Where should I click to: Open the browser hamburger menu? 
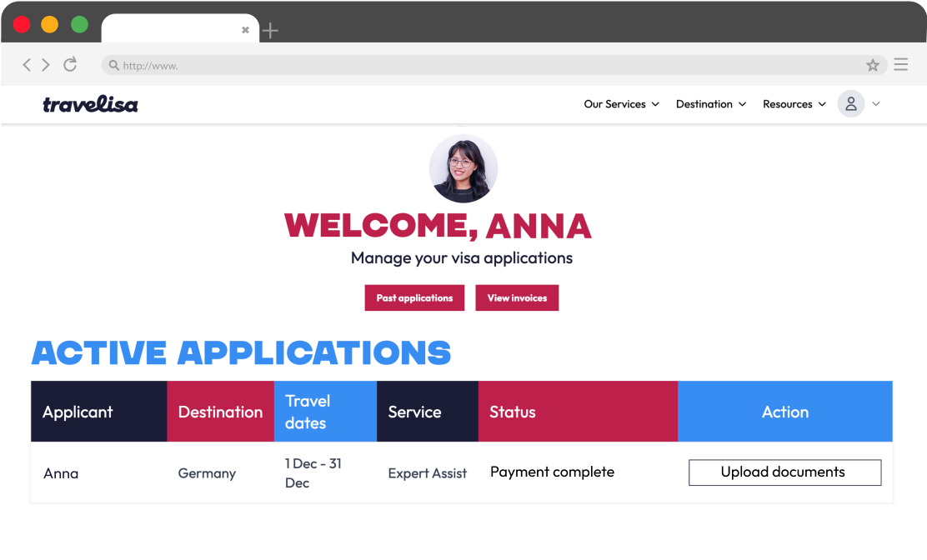click(x=900, y=64)
